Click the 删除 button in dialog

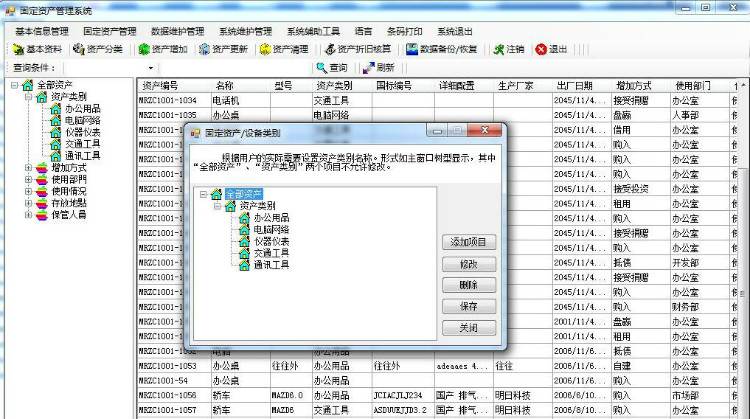469,285
